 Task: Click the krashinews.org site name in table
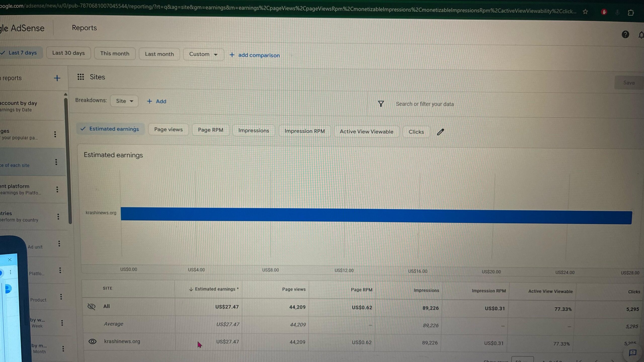coord(122,341)
